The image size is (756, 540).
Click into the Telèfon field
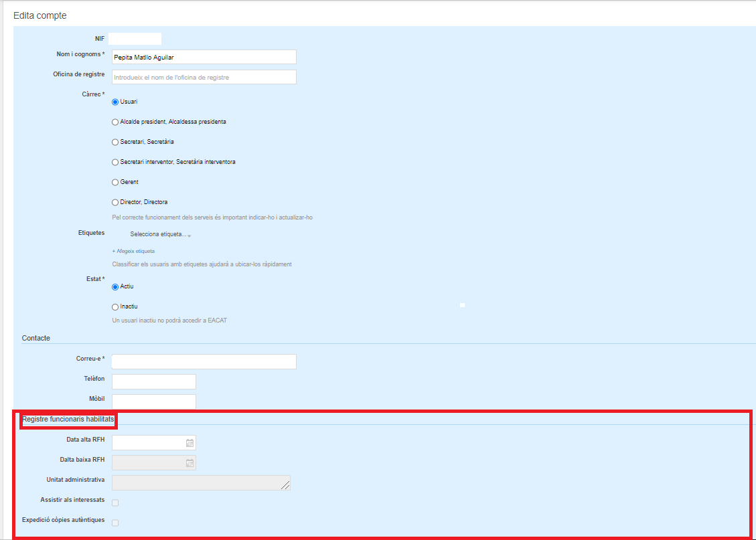[153, 382]
